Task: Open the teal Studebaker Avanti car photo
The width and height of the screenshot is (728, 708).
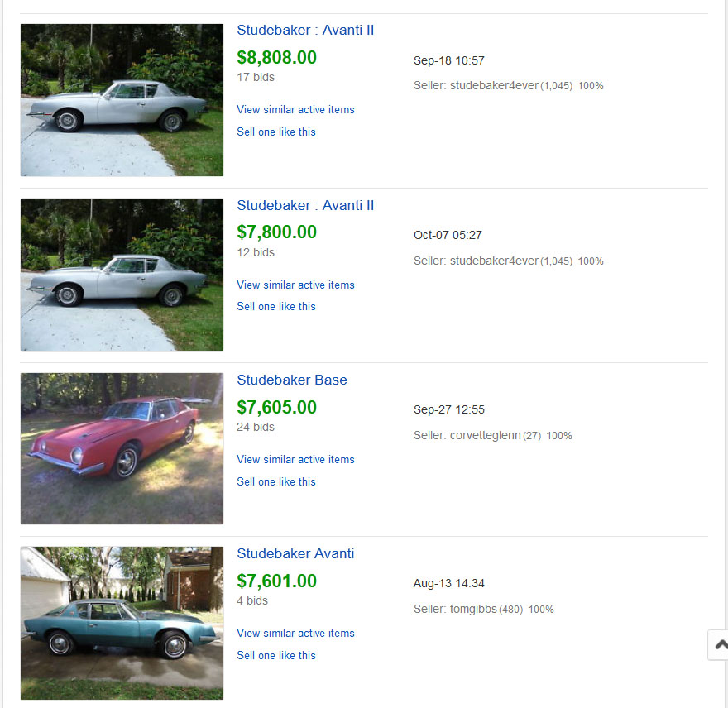Action: 122,623
